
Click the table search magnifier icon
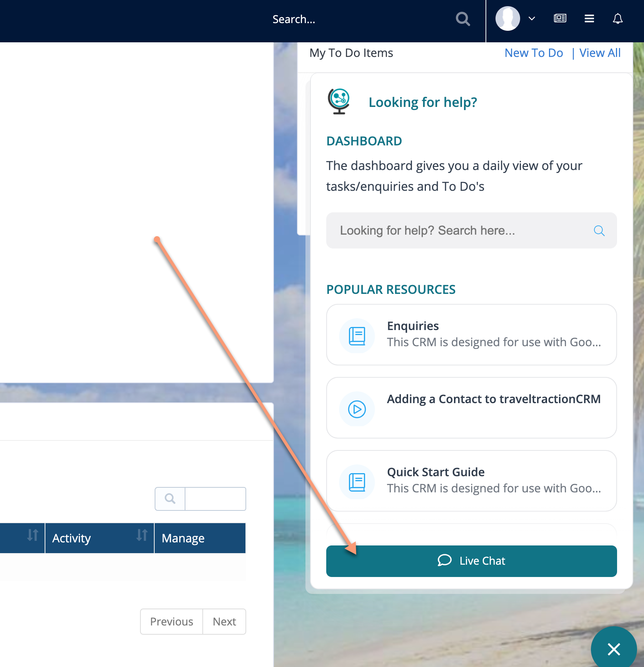click(x=170, y=499)
